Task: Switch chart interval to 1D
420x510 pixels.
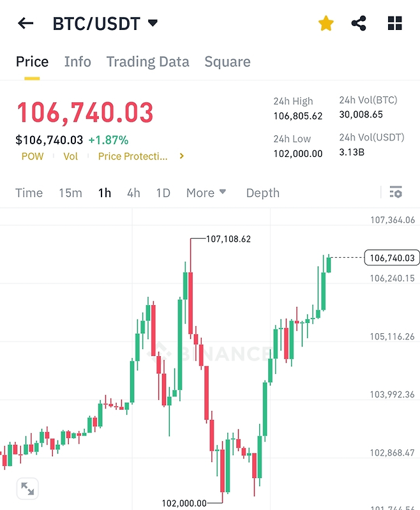Action: (x=163, y=193)
